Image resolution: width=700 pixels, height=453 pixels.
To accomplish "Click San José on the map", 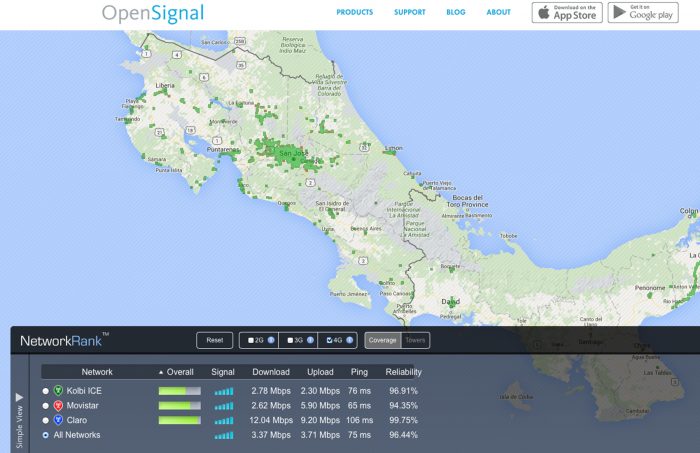I will coord(293,154).
